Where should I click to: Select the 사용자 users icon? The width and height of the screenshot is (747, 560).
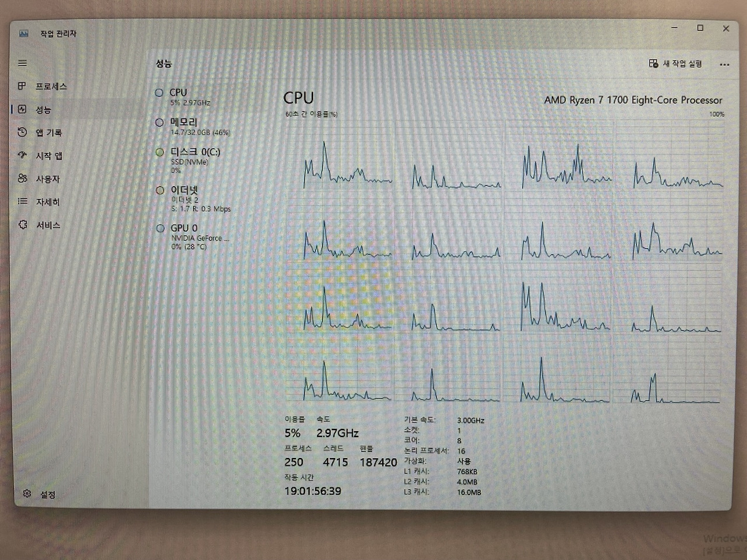[x=22, y=178]
